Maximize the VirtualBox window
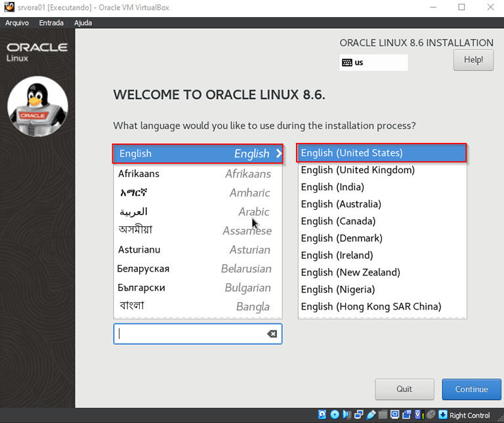Image resolution: width=504 pixels, height=423 pixels. pos(461,7)
